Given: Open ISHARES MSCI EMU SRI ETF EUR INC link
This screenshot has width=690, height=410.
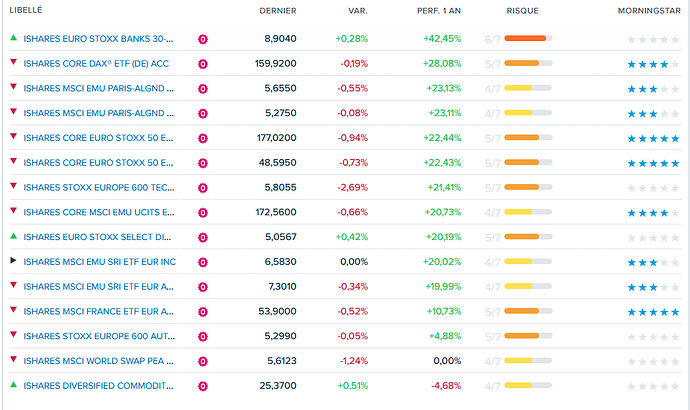Looking at the screenshot, I should pyautogui.click(x=99, y=262).
